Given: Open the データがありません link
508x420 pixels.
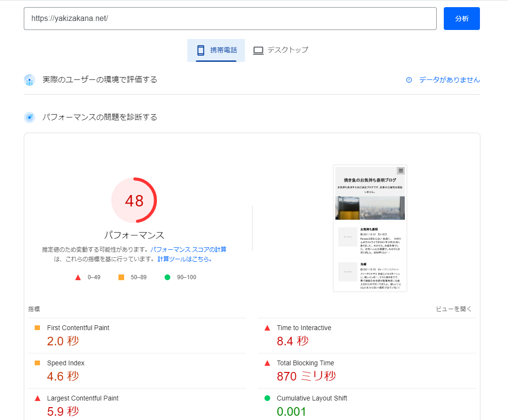Looking at the screenshot, I should [449, 80].
